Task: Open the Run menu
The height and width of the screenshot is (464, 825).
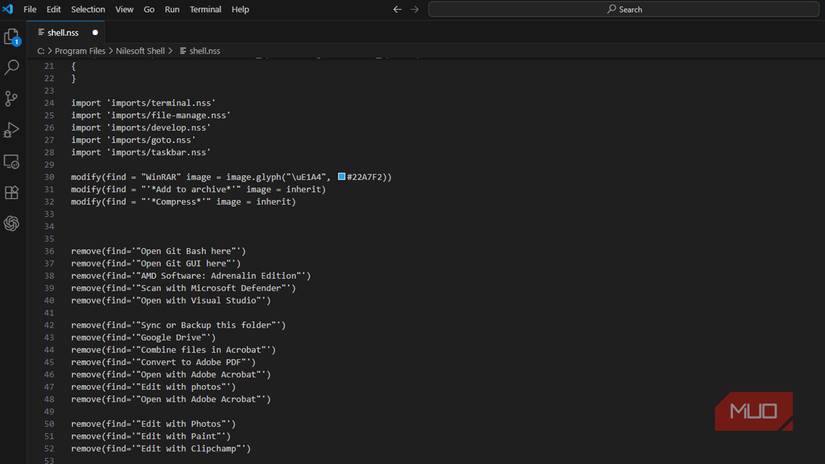Action: pyautogui.click(x=172, y=9)
